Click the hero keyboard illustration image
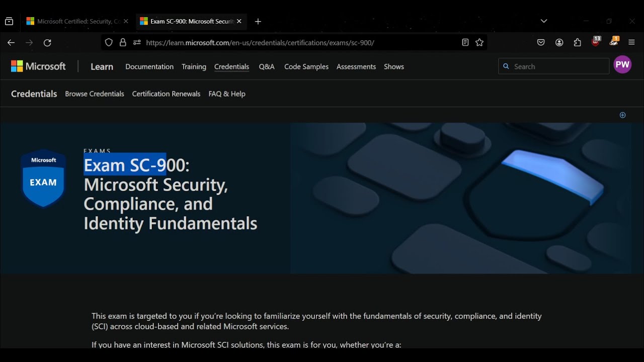Screen dimensions: 644x362 click(460, 198)
